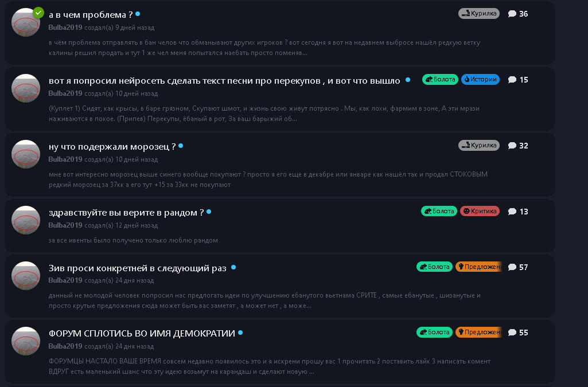Click "Предложения" tag on the "Зив проси конкретней" thread

(479, 267)
